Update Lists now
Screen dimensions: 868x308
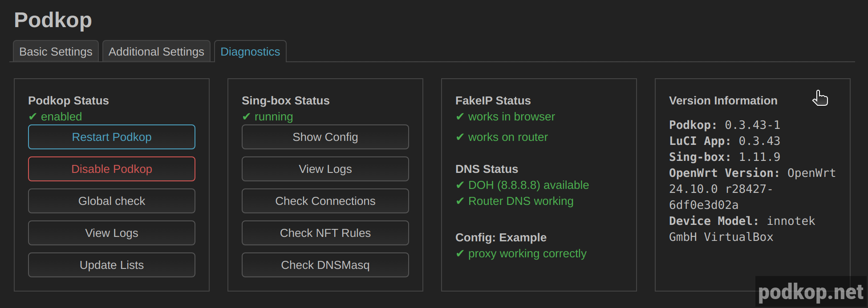pyautogui.click(x=112, y=265)
